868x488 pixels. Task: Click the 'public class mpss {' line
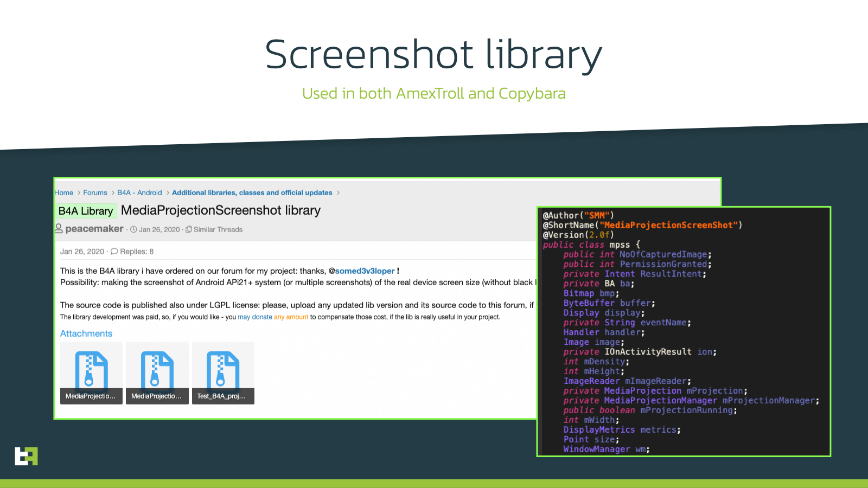click(x=591, y=245)
